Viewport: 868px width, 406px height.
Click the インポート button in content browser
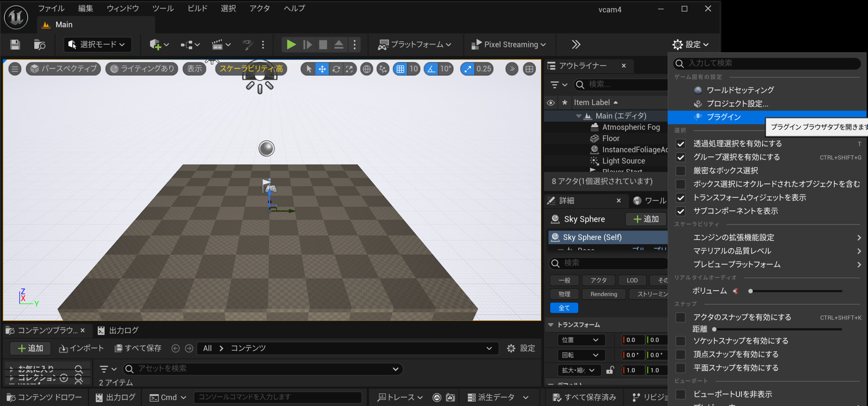tap(81, 348)
